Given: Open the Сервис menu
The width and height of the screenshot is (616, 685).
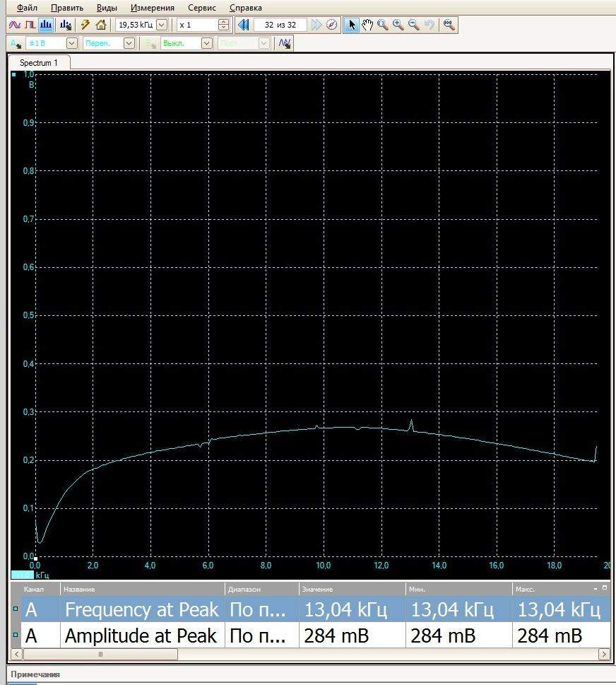Looking at the screenshot, I should point(201,8).
